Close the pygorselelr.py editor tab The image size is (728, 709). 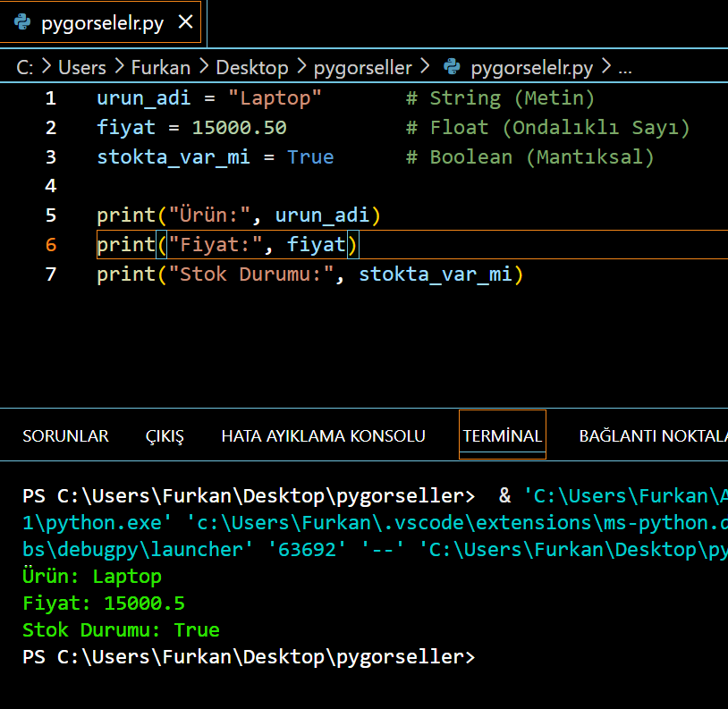(185, 23)
